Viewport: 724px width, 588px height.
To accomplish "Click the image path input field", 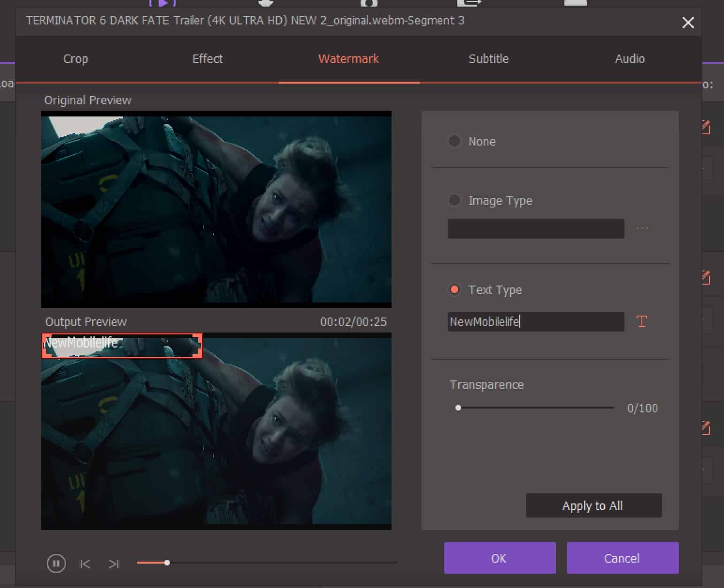I will 536,229.
